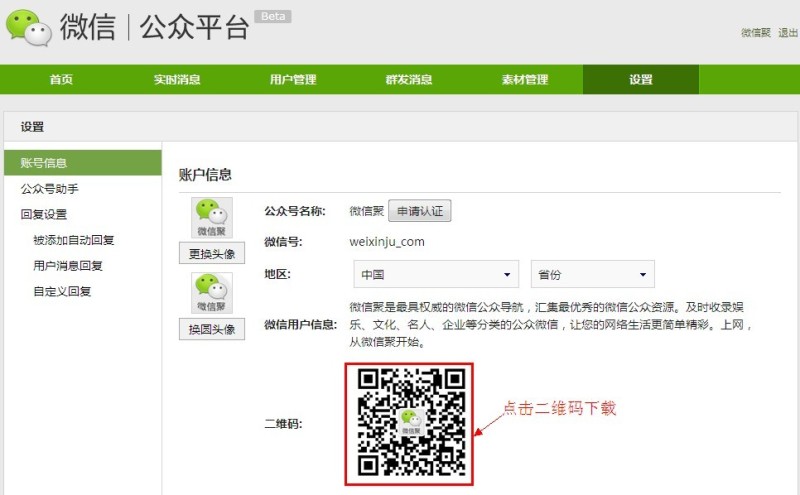
Task: Select the 设置 tab
Action: click(641, 79)
